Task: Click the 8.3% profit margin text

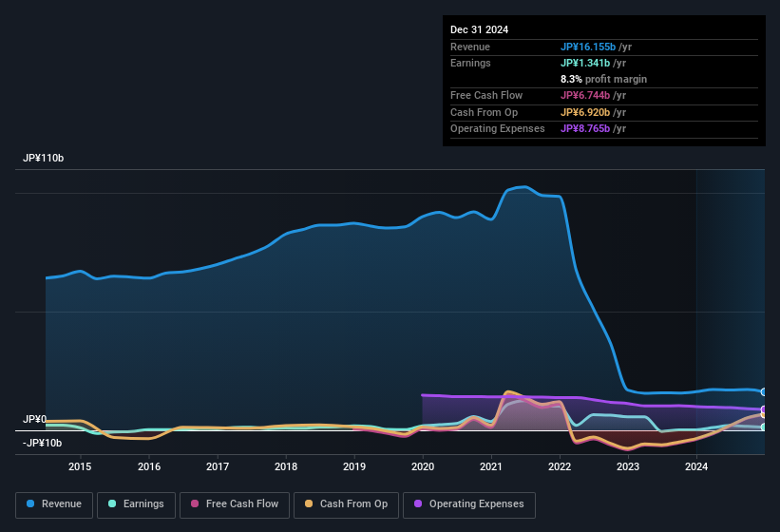Action: pos(603,79)
